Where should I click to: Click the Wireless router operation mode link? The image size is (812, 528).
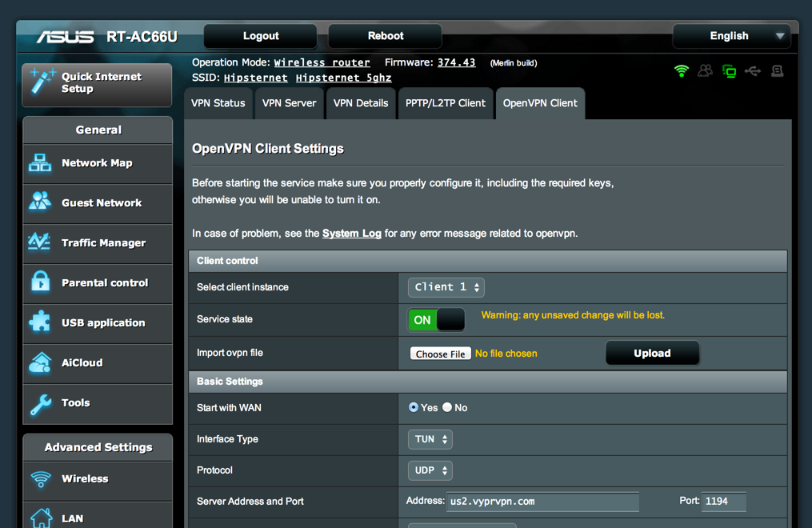tap(322, 62)
